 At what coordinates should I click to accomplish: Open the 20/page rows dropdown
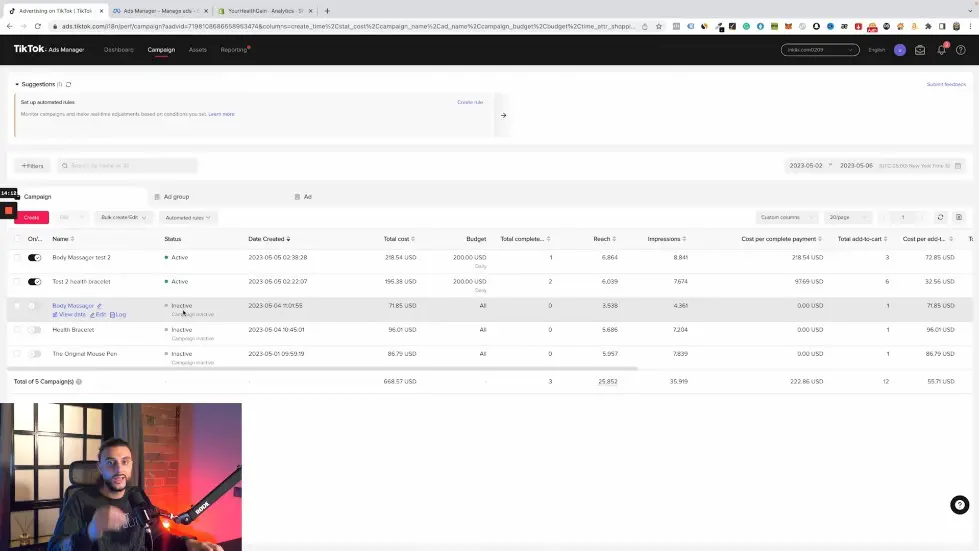(847, 217)
